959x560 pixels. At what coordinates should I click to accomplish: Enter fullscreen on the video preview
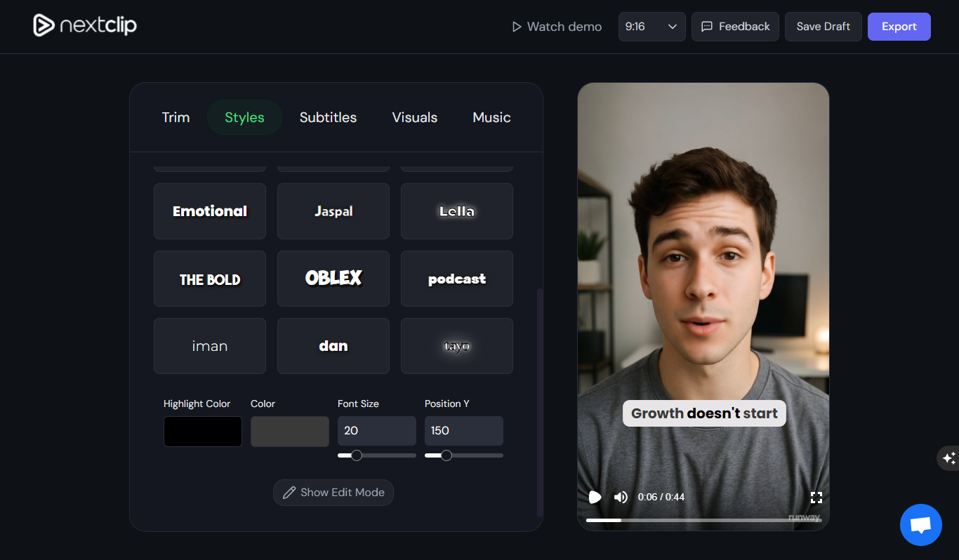point(816,497)
